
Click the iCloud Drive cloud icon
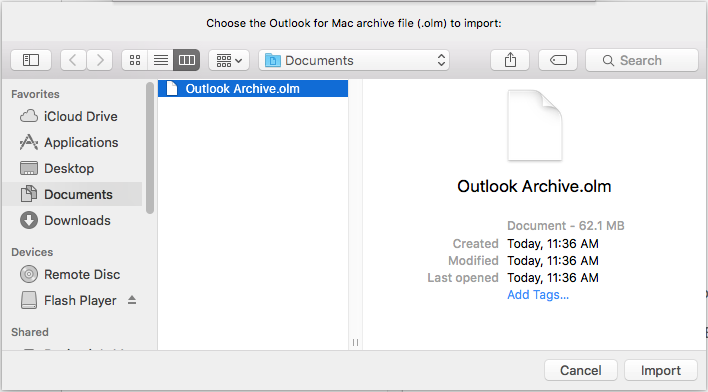29,116
